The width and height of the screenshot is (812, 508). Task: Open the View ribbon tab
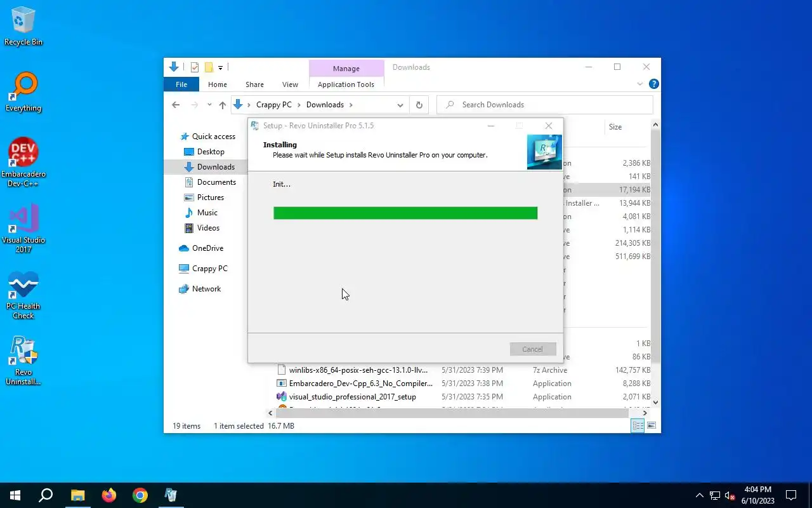(290, 84)
